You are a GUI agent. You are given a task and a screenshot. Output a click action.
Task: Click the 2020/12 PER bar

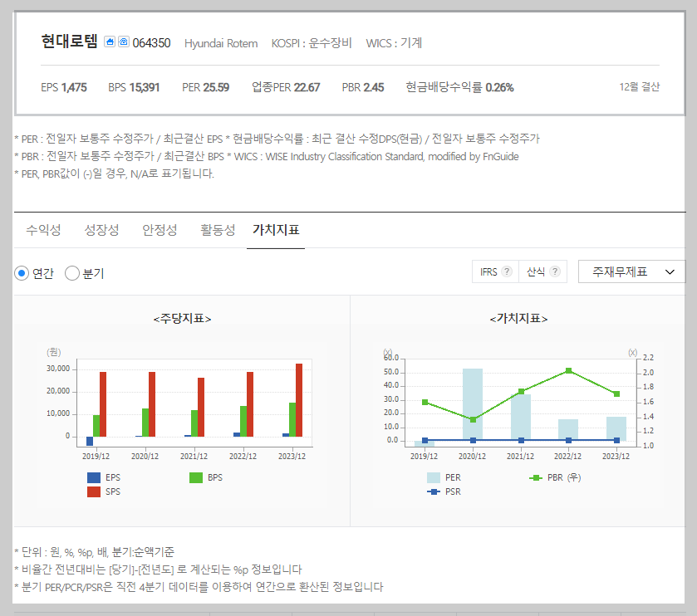[x=473, y=404]
